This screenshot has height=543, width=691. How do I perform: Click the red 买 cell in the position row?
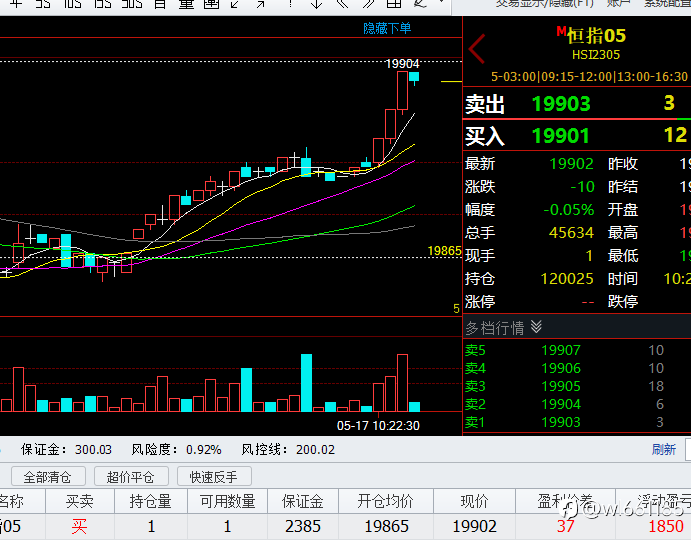pyautogui.click(x=80, y=527)
